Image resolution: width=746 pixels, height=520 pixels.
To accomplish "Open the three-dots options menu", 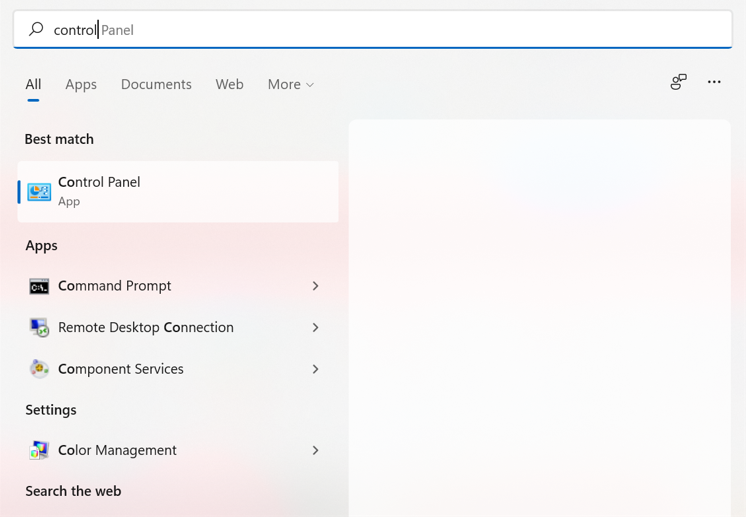I will (714, 82).
